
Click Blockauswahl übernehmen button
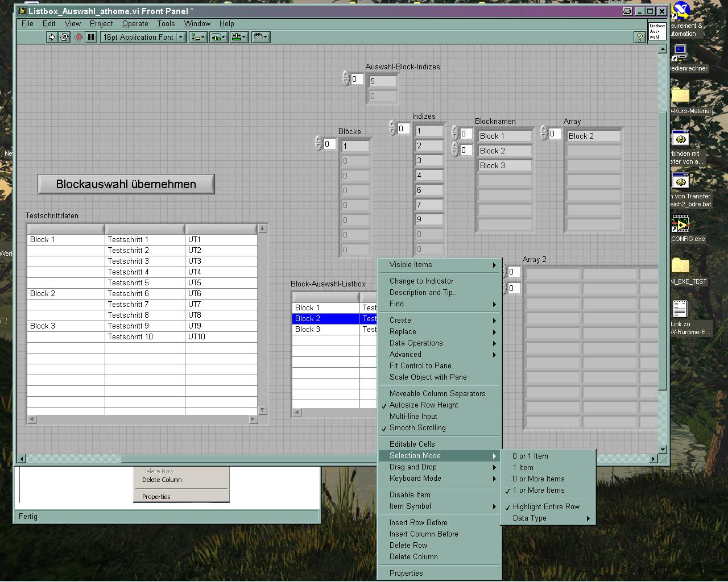coord(126,184)
